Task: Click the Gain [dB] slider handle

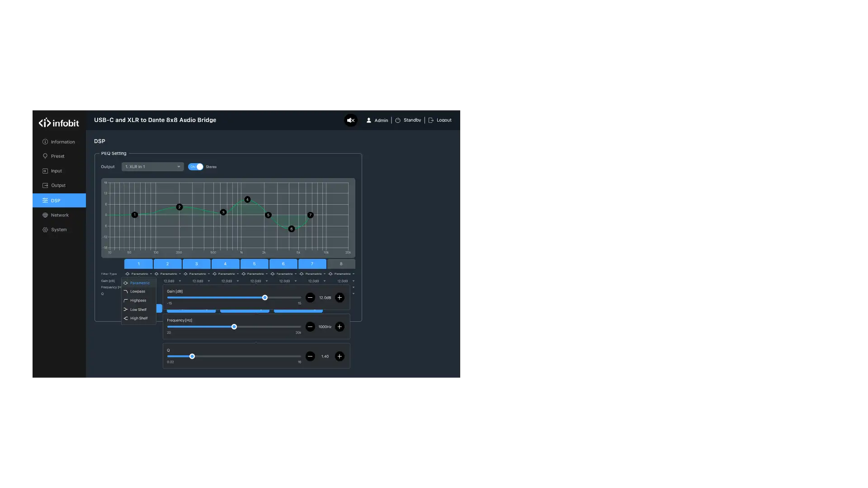Action: [x=265, y=298]
